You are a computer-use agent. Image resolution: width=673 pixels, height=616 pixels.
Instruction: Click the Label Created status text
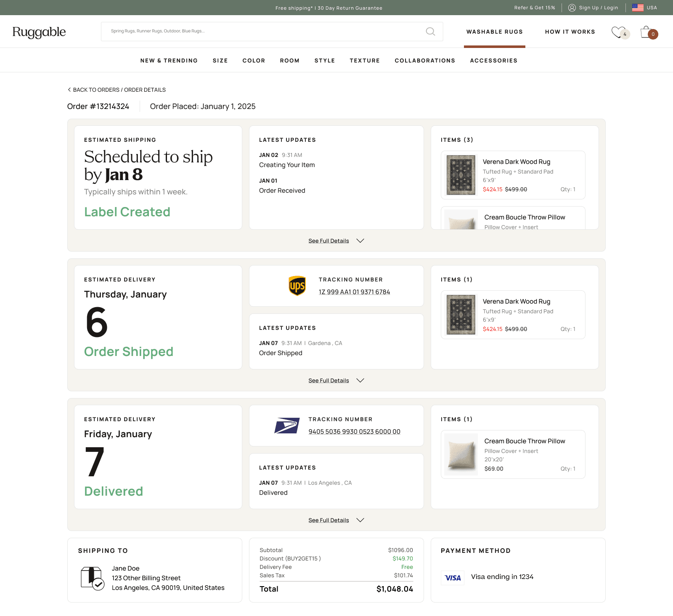pos(127,212)
